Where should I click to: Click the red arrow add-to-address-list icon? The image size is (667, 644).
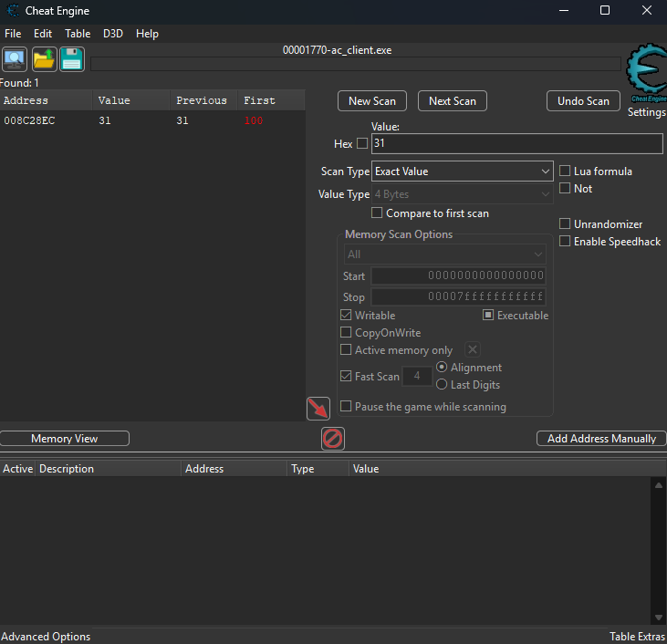318,408
